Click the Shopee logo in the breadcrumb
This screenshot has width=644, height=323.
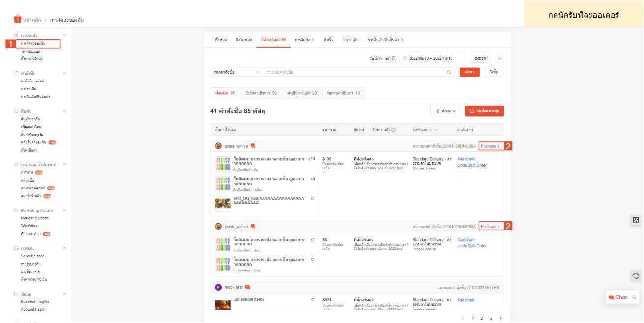pyautogui.click(x=18, y=20)
